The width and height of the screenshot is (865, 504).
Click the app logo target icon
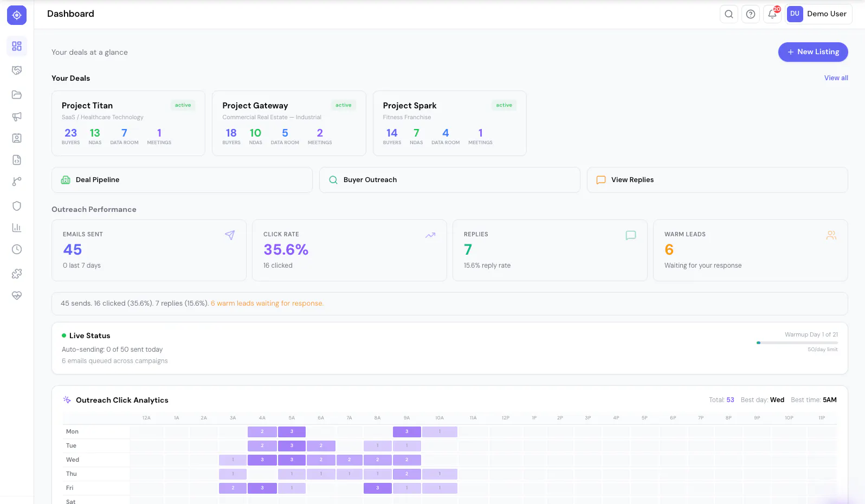coord(17,15)
